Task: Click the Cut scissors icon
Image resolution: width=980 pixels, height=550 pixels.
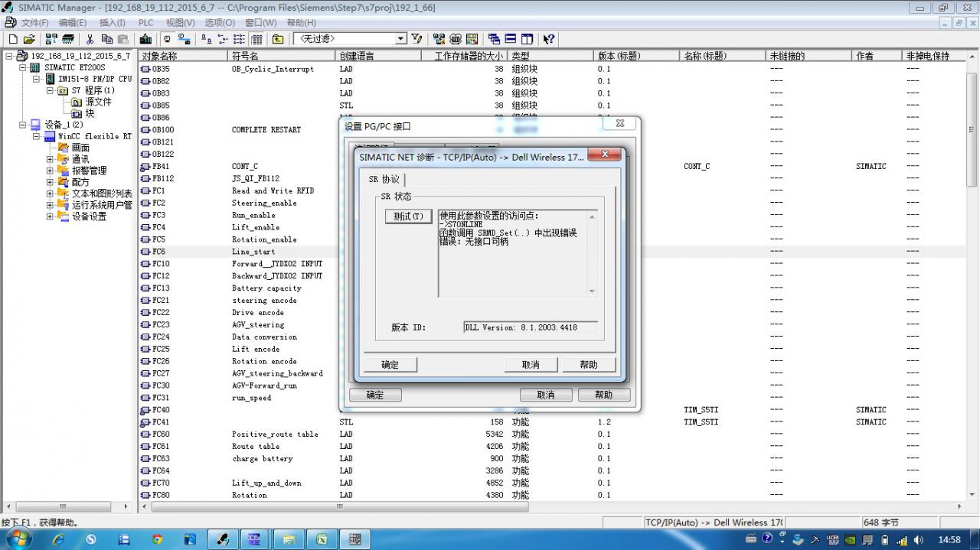Action: click(90, 39)
